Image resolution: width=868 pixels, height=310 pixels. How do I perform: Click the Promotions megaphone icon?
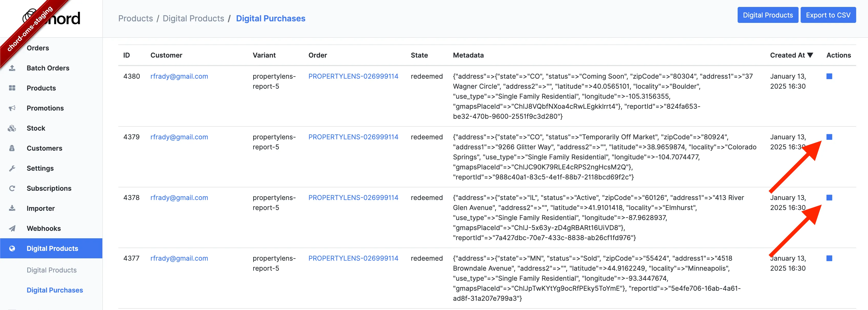coord(12,108)
